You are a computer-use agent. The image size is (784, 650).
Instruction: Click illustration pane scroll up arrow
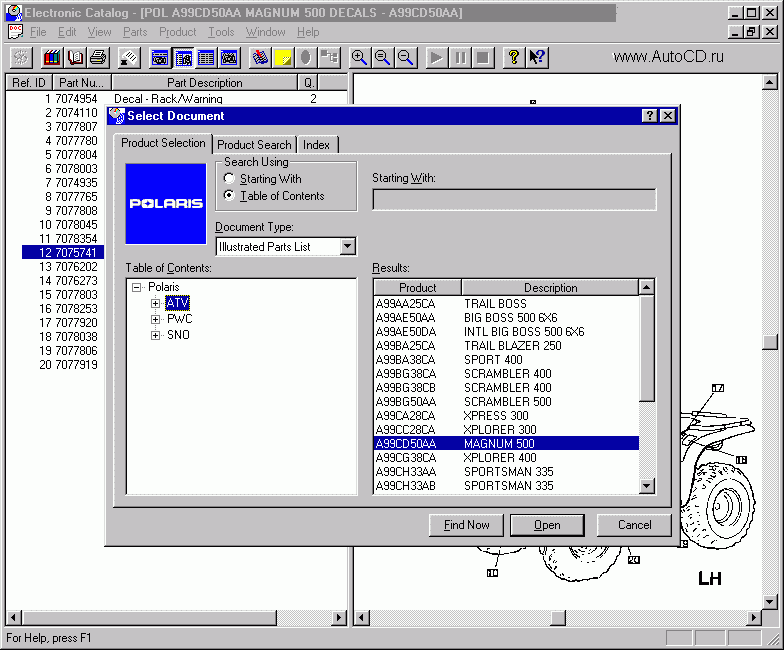click(x=770, y=82)
